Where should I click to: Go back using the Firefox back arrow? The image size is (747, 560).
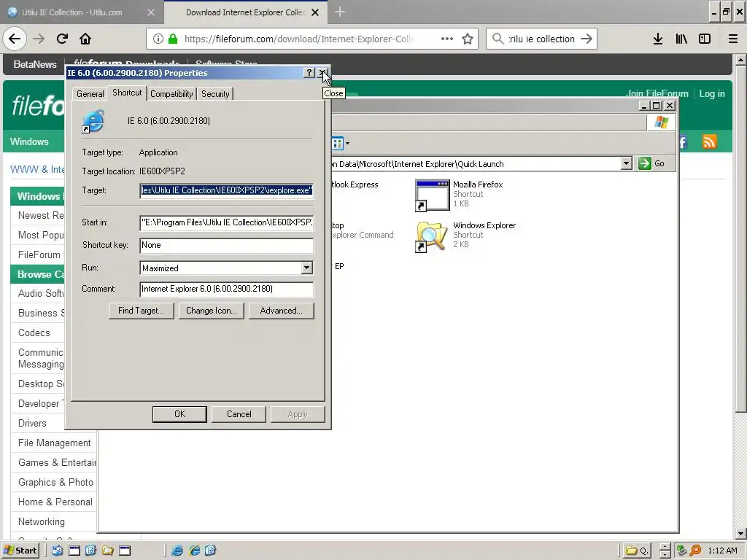click(x=15, y=39)
